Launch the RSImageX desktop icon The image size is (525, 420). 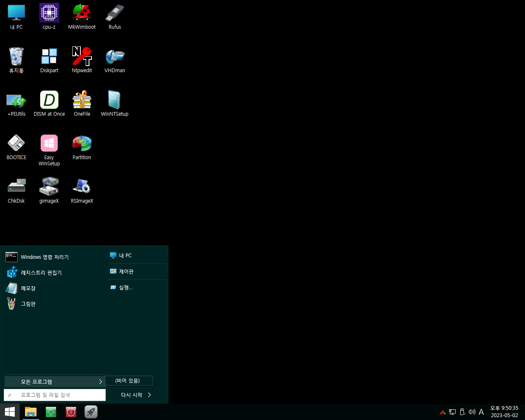pyautogui.click(x=82, y=191)
